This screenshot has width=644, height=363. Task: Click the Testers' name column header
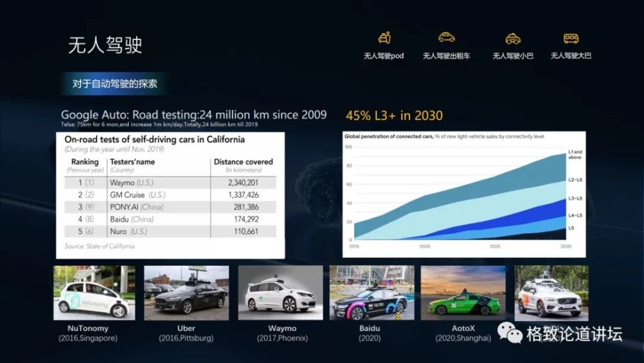click(132, 162)
